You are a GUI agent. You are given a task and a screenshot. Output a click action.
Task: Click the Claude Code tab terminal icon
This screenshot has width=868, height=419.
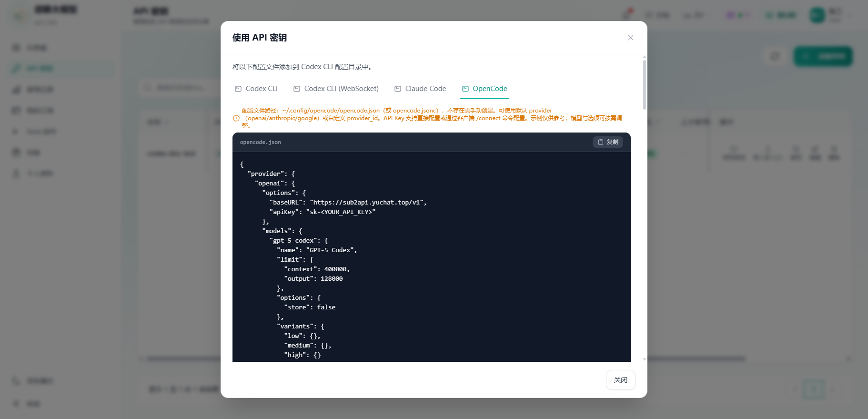(398, 89)
